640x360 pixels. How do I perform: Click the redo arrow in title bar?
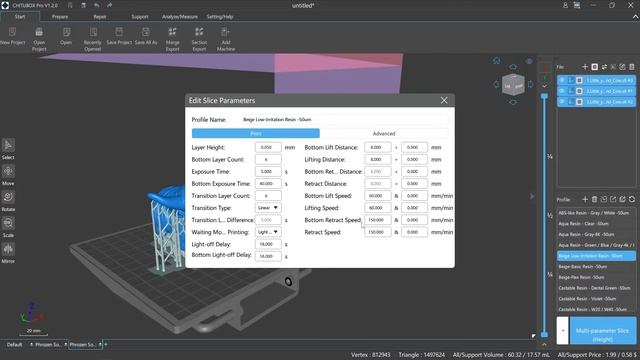tap(110, 5)
